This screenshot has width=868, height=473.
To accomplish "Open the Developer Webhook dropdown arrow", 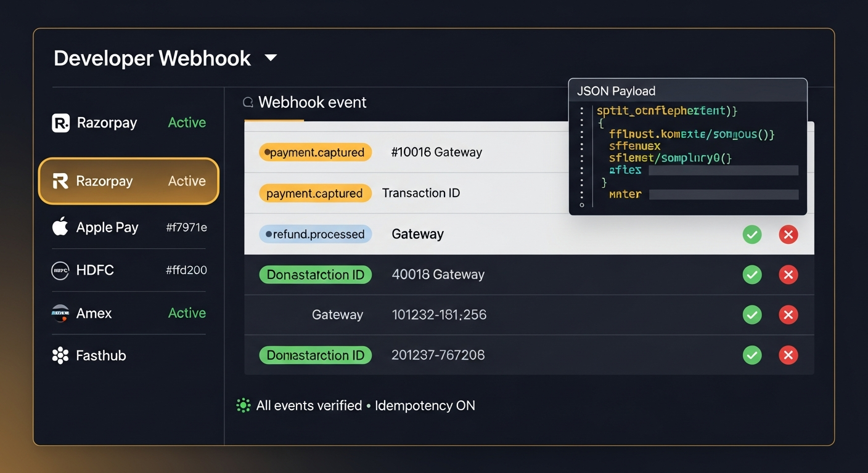I will [x=271, y=58].
